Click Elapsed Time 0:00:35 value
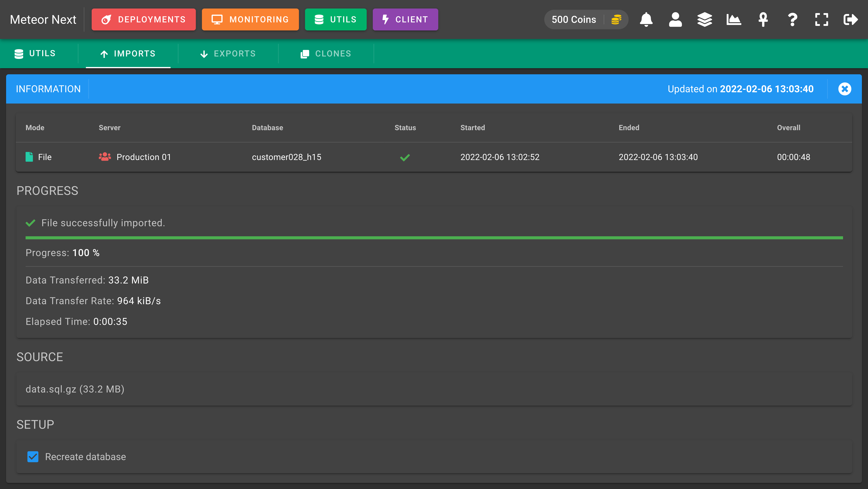Viewport: 868px width, 489px height. point(110,322)
